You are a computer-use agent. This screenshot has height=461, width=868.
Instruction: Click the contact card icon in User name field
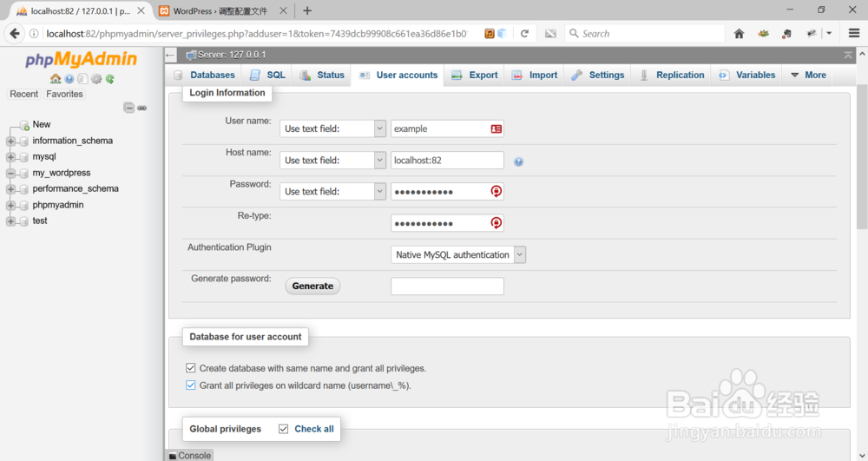point(496,129)
